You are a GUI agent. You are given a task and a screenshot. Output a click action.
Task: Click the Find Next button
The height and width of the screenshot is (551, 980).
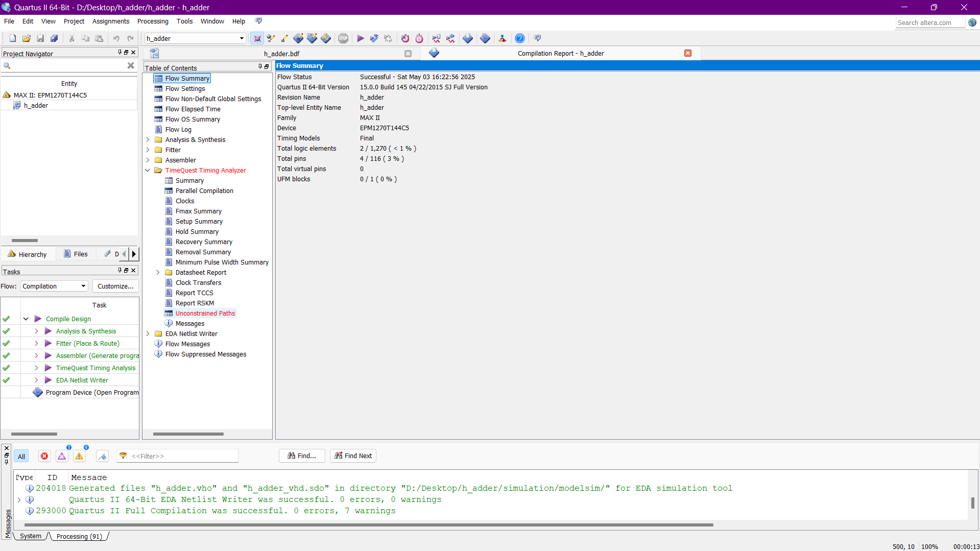[x=353, y=456]
